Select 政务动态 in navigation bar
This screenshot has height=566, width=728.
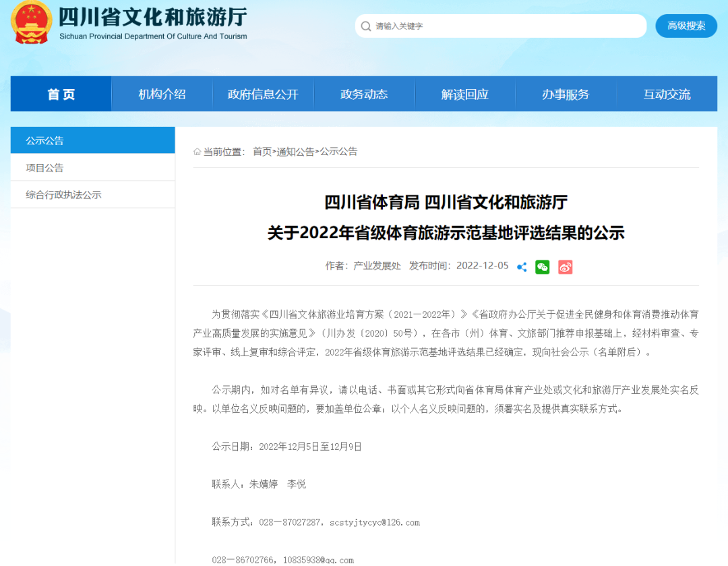coord(364,94)
